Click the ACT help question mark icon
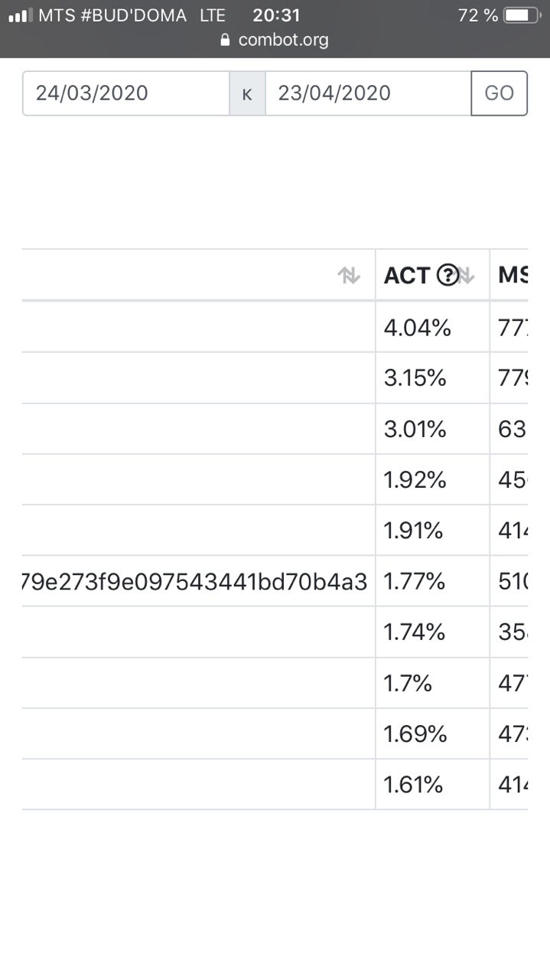 (x=447, y=275)
